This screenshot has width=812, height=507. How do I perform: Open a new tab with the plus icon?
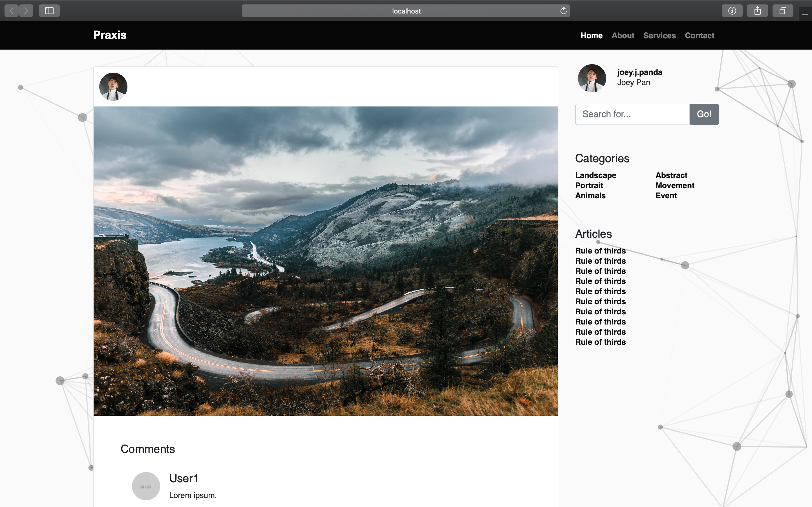coord(805,14)
